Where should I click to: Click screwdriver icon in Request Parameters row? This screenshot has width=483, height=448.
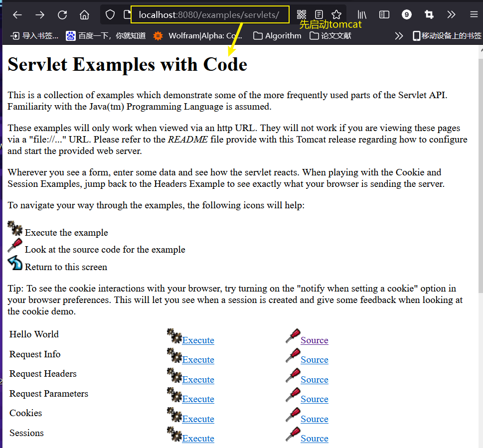293,395
